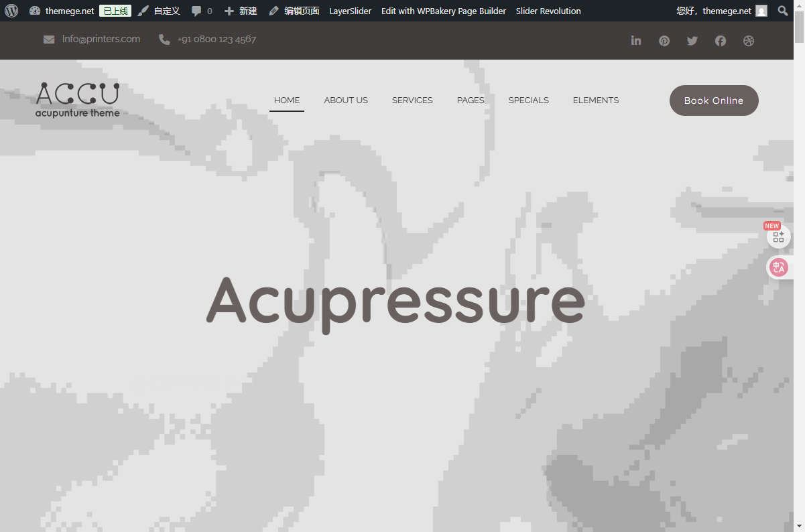
Task: Click the envelope email icon
Action: pyautogui.click(x=49, y=40)
